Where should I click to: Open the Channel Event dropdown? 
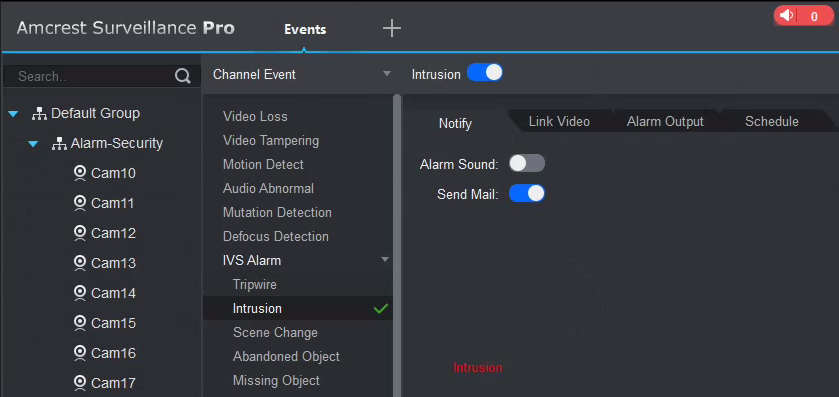(x=301, y=74)
